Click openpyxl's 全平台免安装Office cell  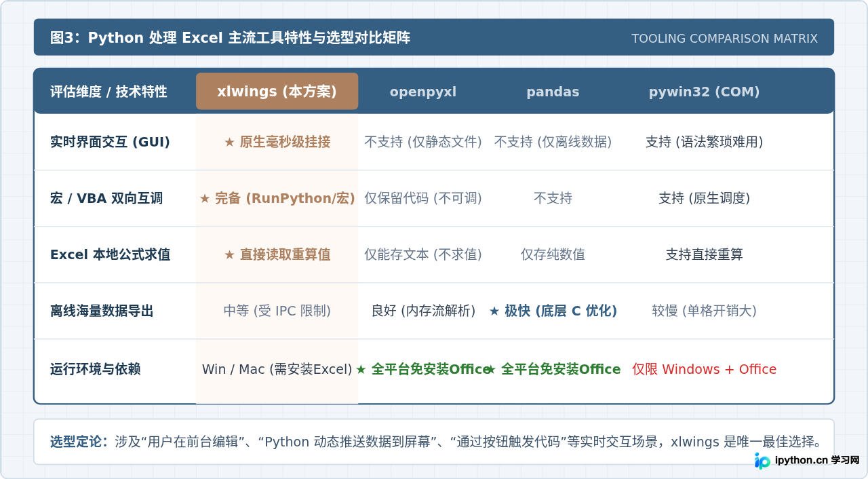[x=423, y=369]
